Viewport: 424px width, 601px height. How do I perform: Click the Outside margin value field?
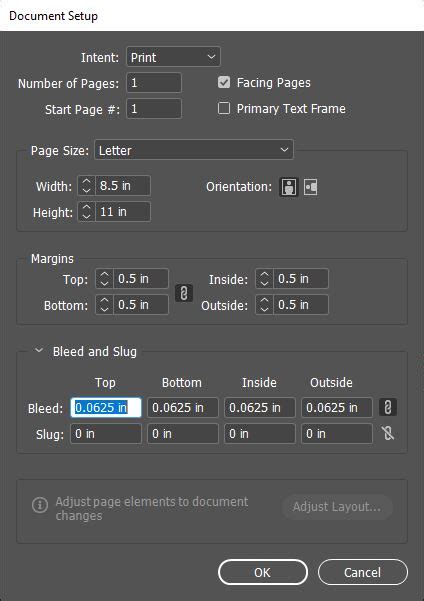[301, 305]
